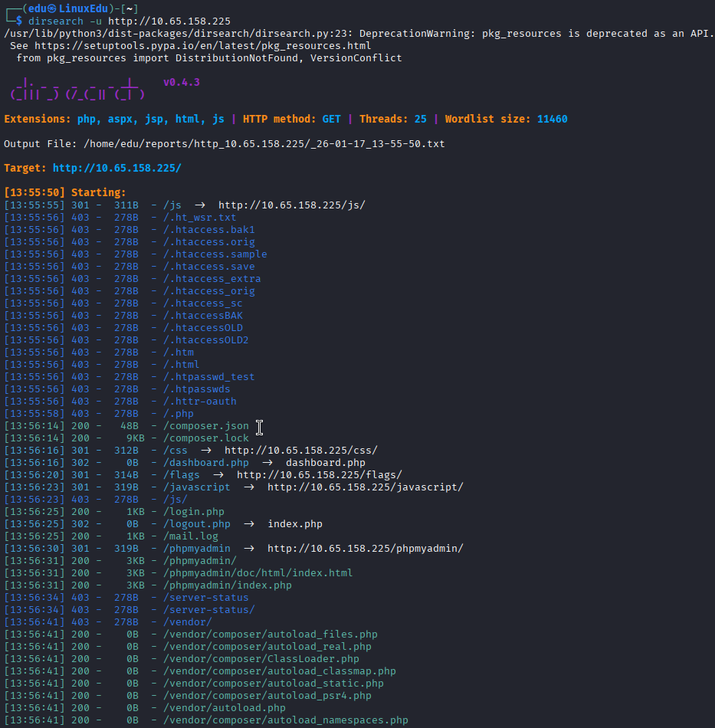Viewport: 715px width, 728px height.
Task: Open the setuptools.pypa.io pkg_resources link
Action: pyautogui.click(x=203, y=46)
